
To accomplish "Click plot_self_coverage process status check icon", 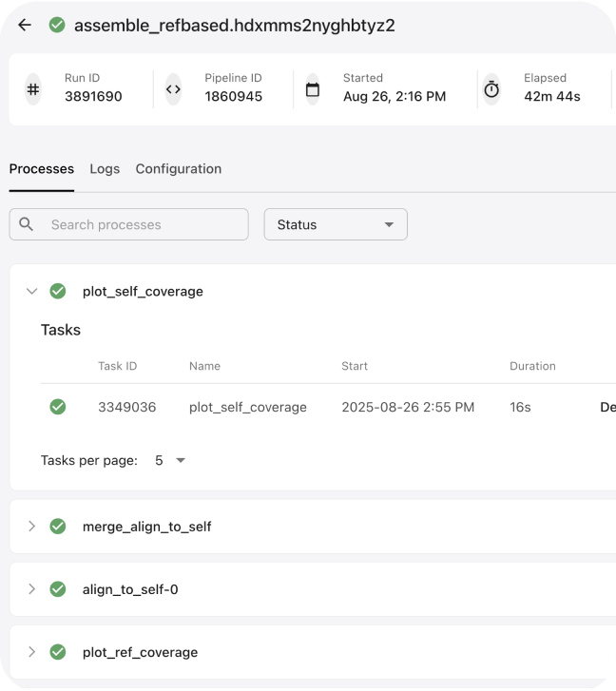I will (58, 291).
